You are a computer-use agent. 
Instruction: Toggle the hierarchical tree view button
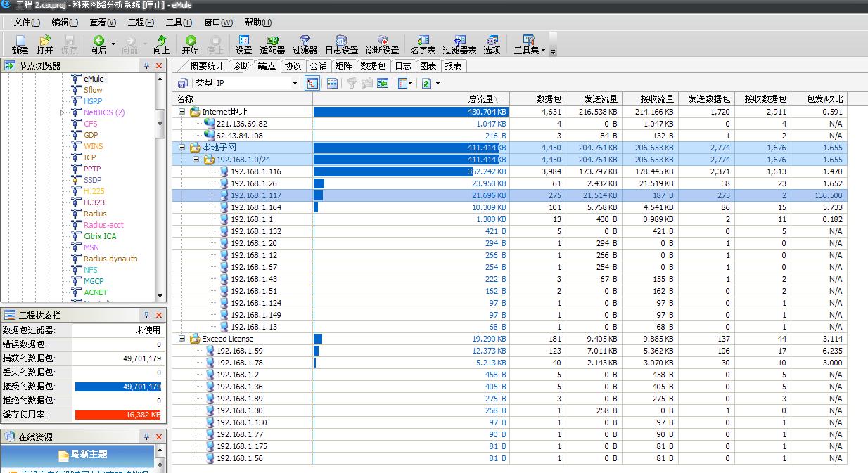(312, 83)
